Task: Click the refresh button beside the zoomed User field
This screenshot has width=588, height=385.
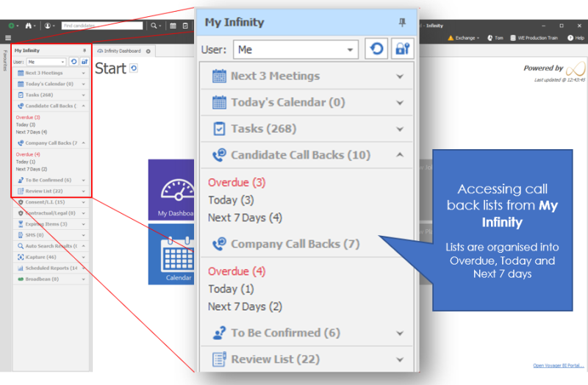Action: click(x=376, y=50)
